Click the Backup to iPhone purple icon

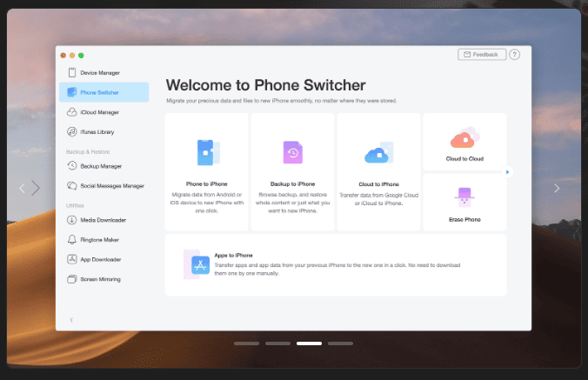pos(293,152)
